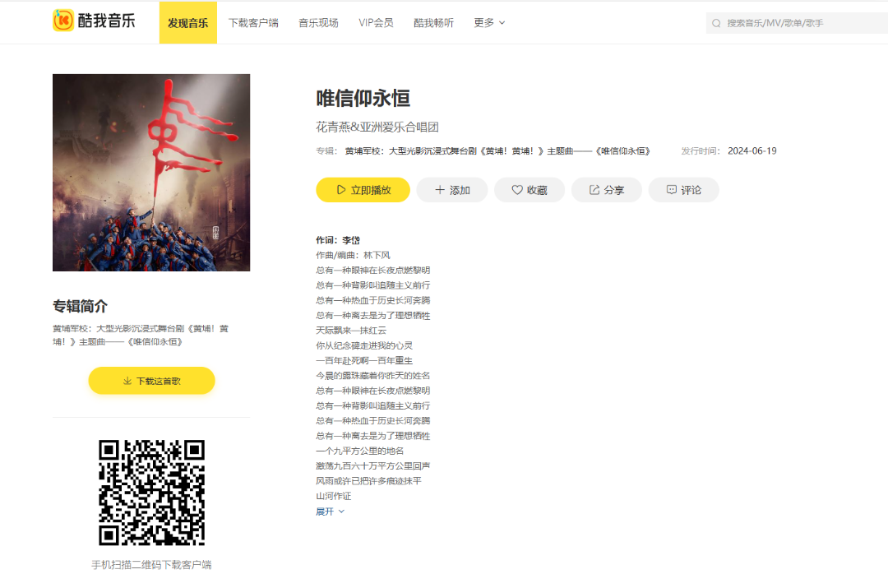This screenshot has width=888, height=588.
Task: Click the QR code image
Action: tap(151, 493)
